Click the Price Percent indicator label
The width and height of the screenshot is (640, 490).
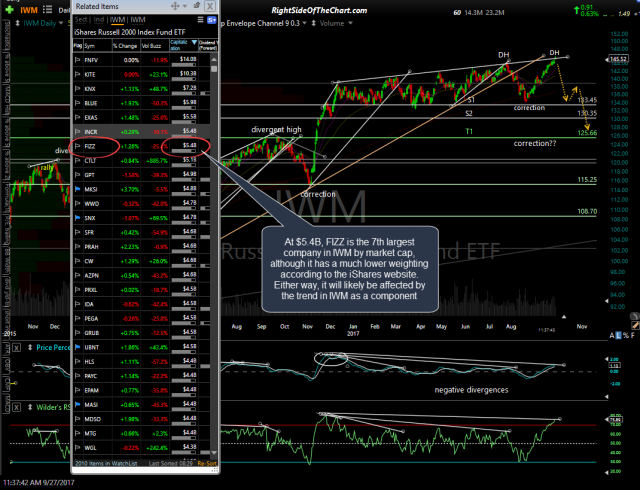[x=53, y=347]
